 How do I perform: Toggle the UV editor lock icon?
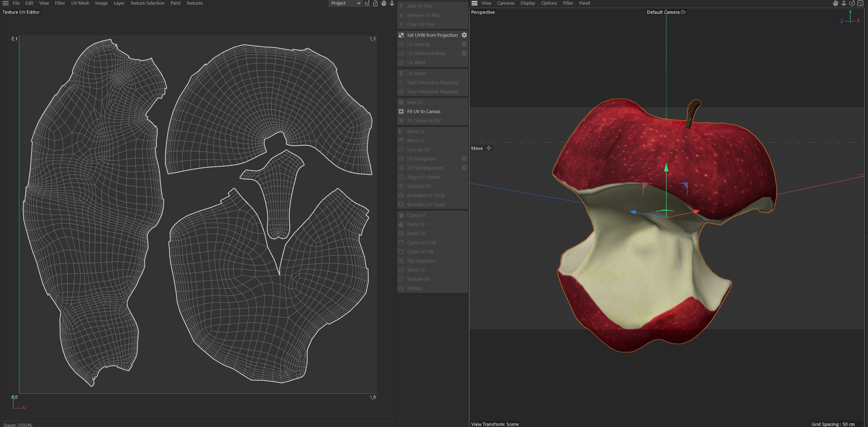point(375,3)
